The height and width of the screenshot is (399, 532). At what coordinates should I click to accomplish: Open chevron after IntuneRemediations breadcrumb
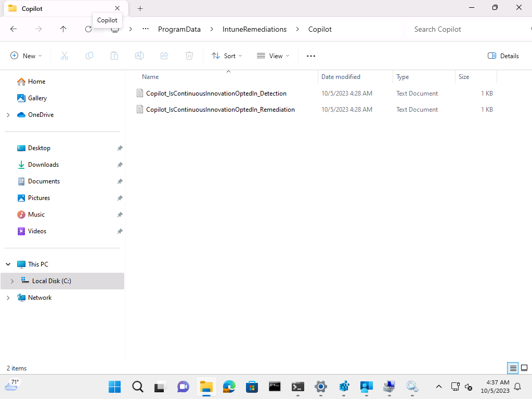tap(297, 29)
